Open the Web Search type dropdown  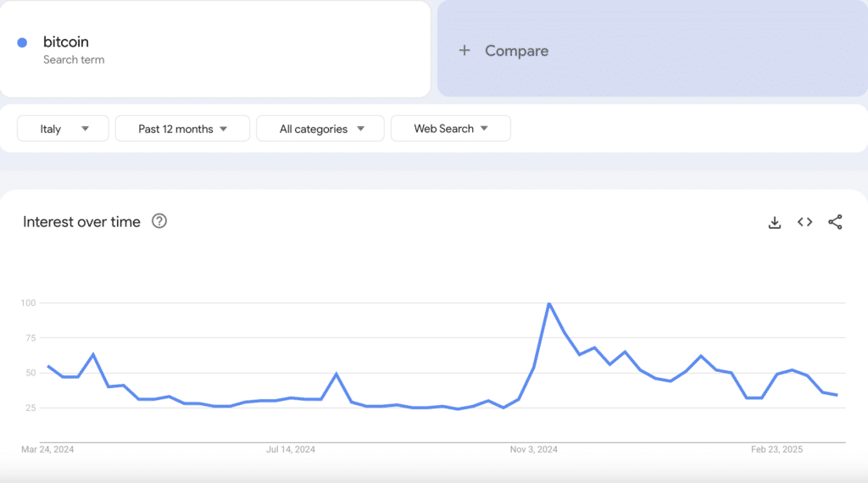(x=450, y=129)
